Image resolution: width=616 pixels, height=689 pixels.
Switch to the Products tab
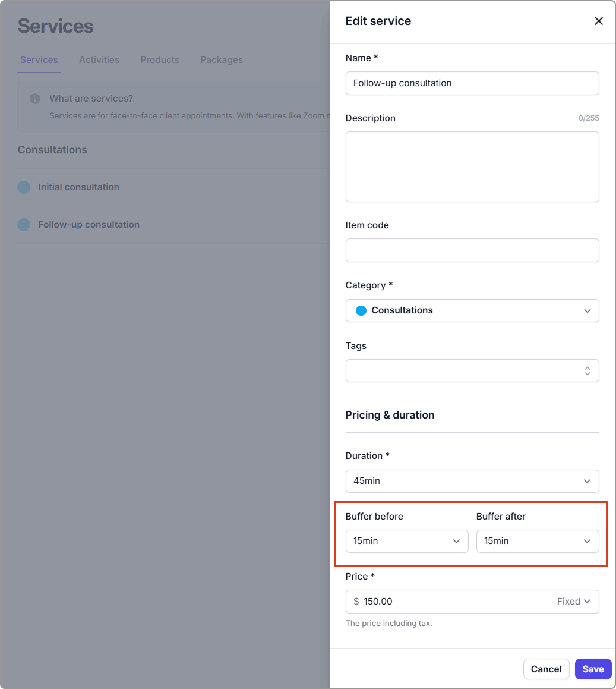pos(160,60)
